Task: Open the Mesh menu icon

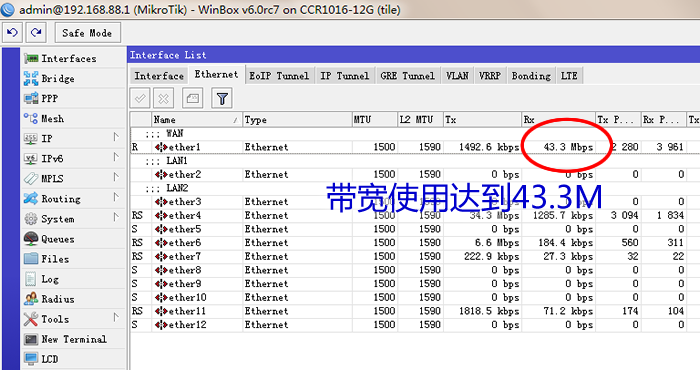Action: [x=31, y=118]
